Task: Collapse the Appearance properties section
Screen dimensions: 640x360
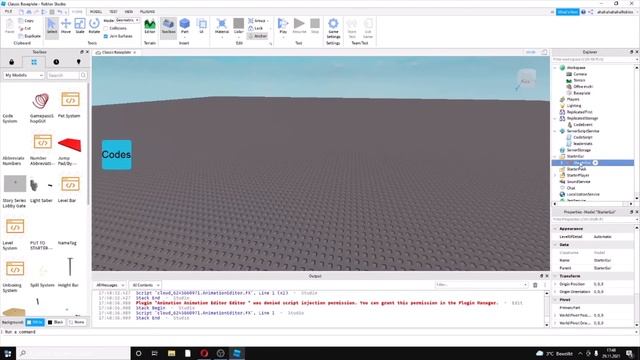Action: 556,229
